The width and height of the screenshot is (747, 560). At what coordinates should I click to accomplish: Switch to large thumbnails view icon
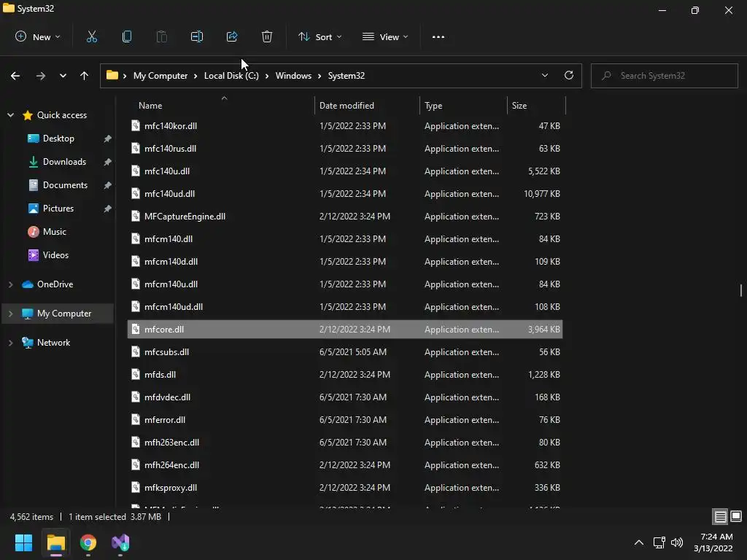click(x=736, y=516)
